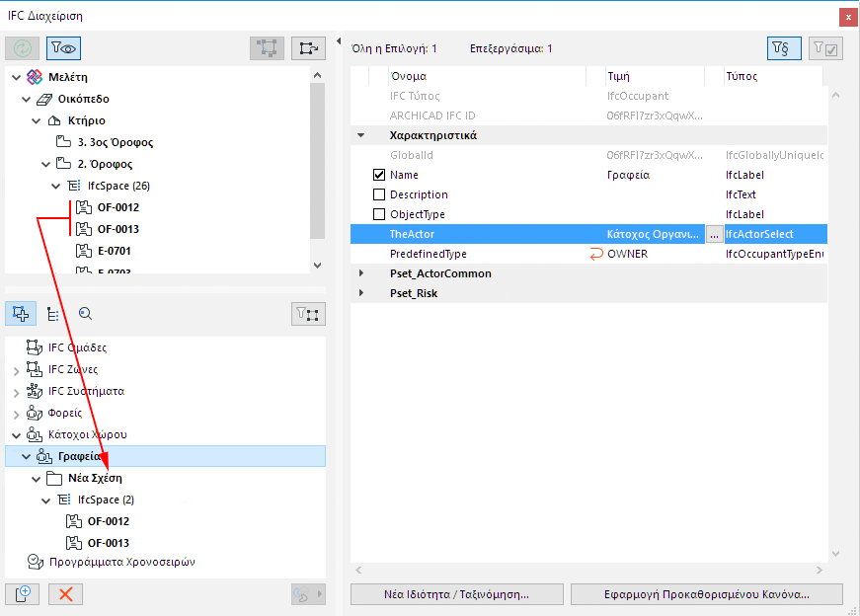860x616 pixels.
Task: Collapse the 2. Όροφος story node
Action: tap(46, 164)
